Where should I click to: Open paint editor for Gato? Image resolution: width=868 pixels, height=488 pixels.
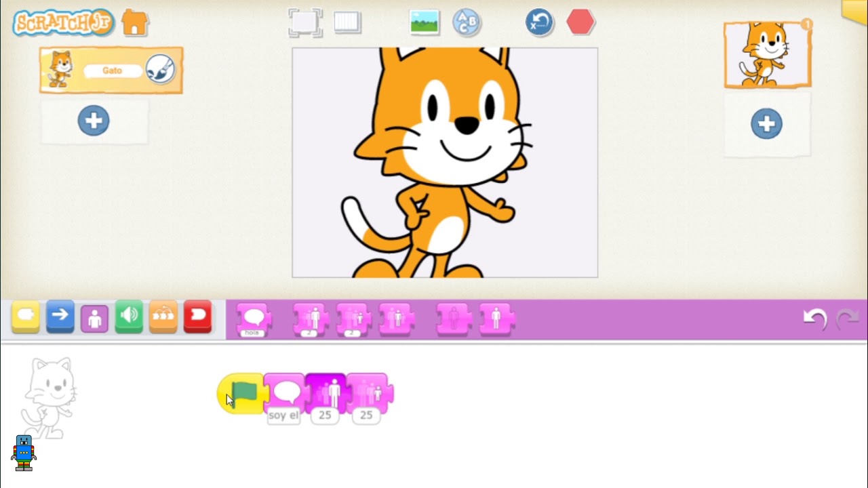[x=161, y=69]
